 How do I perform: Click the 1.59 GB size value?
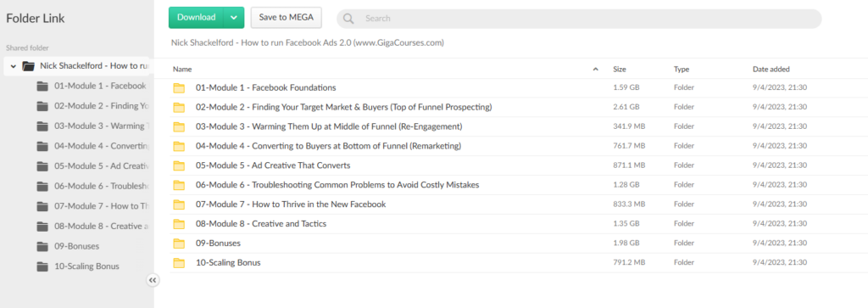tap(626, 87)
